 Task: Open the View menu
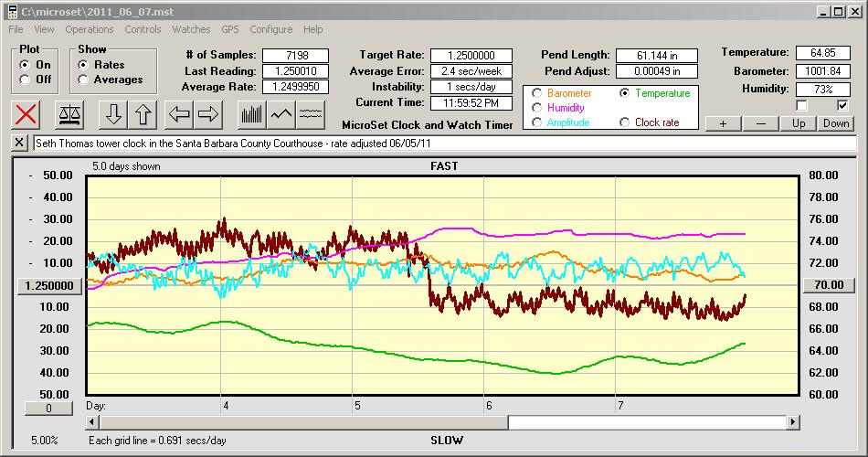point(44,29)
